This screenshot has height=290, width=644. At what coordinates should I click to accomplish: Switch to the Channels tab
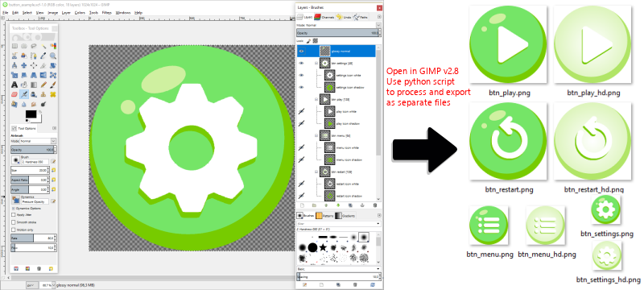click(328, 17)
